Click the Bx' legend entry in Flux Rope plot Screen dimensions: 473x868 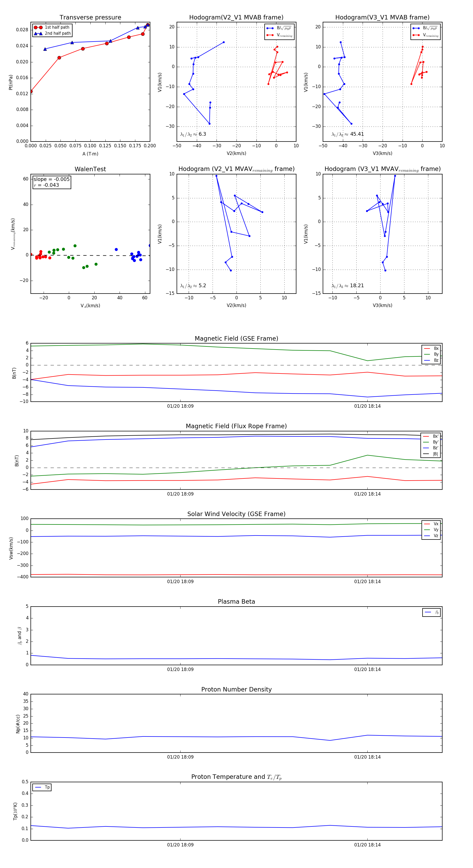[x=431, y=436]
